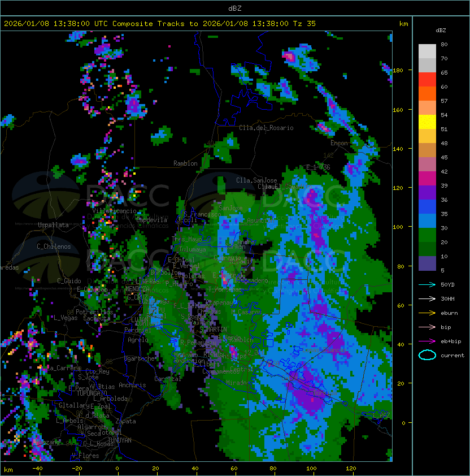Click the 'Potrerillos' map label
Image resolution: width=470 pixels, height=476 pixels.
94,312
